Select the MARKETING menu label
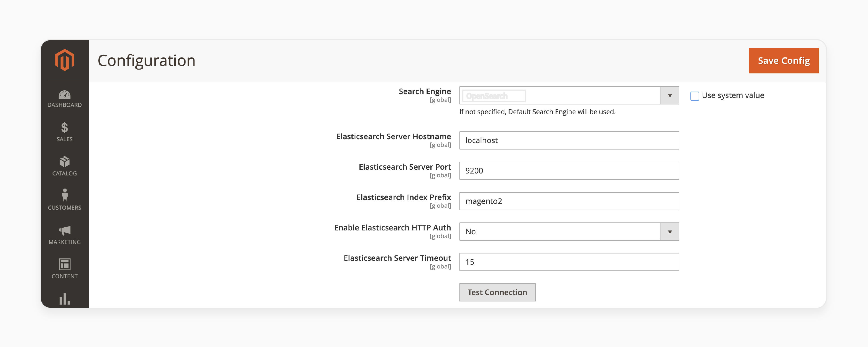This screenshot has width=868, height=347. (64, 242)
